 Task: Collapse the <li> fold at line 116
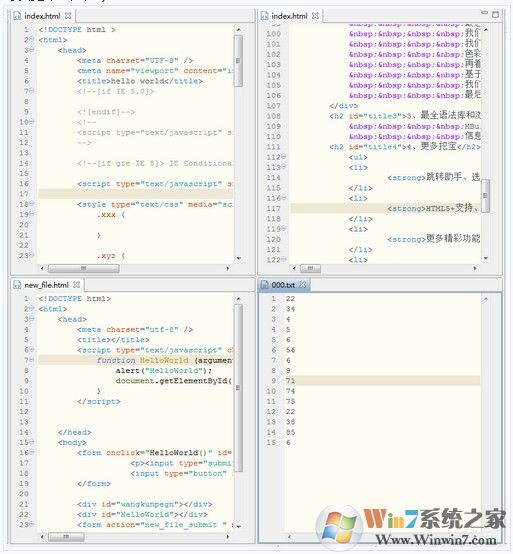[284, 197]
